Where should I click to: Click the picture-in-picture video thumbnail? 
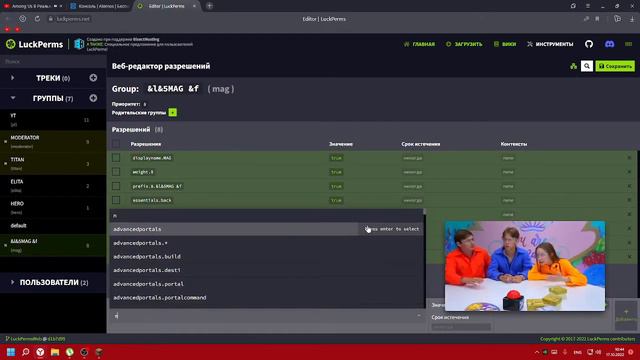[525, 266]
